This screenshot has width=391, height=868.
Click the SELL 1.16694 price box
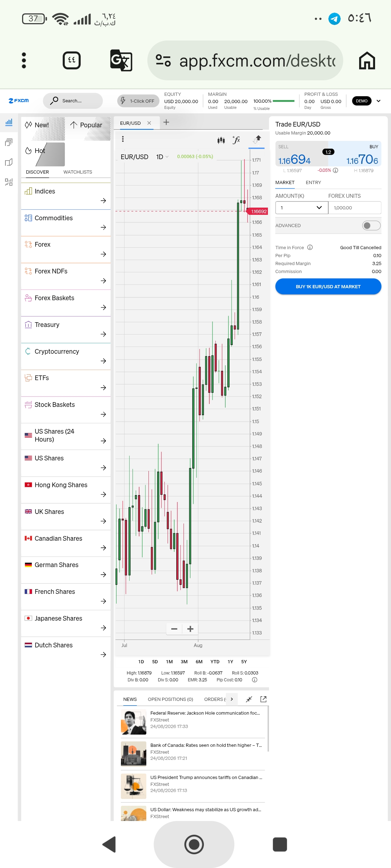[x=302, y=154]
